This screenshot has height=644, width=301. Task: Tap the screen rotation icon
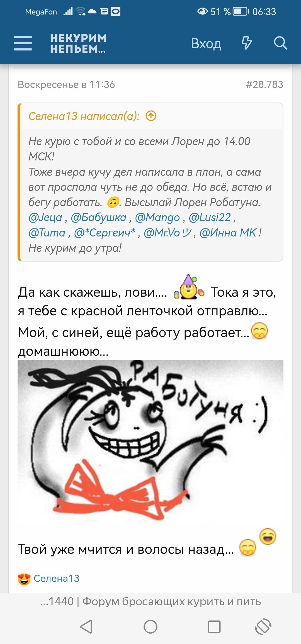(x=263, y=627)
